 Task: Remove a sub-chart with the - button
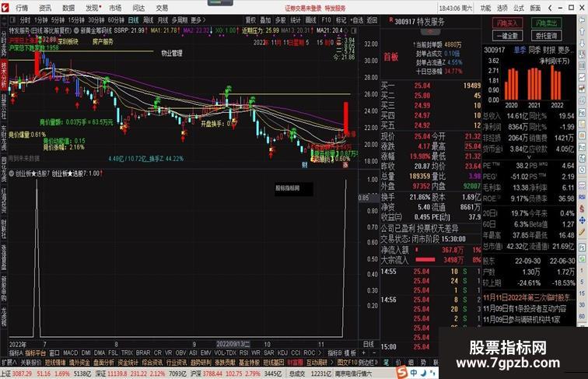(374, 353)
